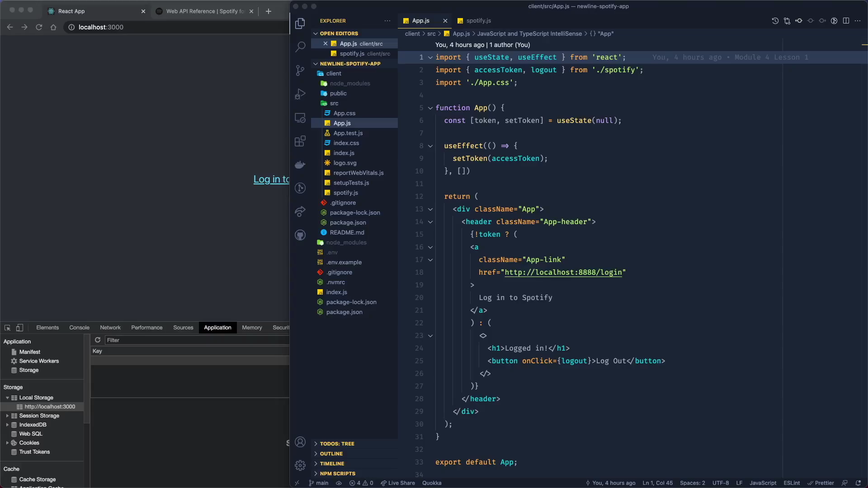
Task: Select the Application tab in DevTools
Action: (x=217, y=327)
